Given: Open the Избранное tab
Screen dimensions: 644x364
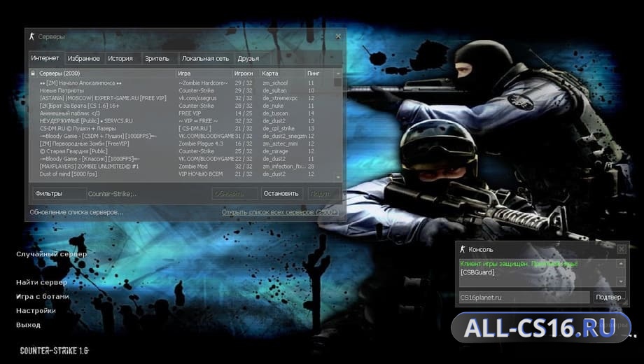Looking at the screenshot, I should click(x=84, y=58).
